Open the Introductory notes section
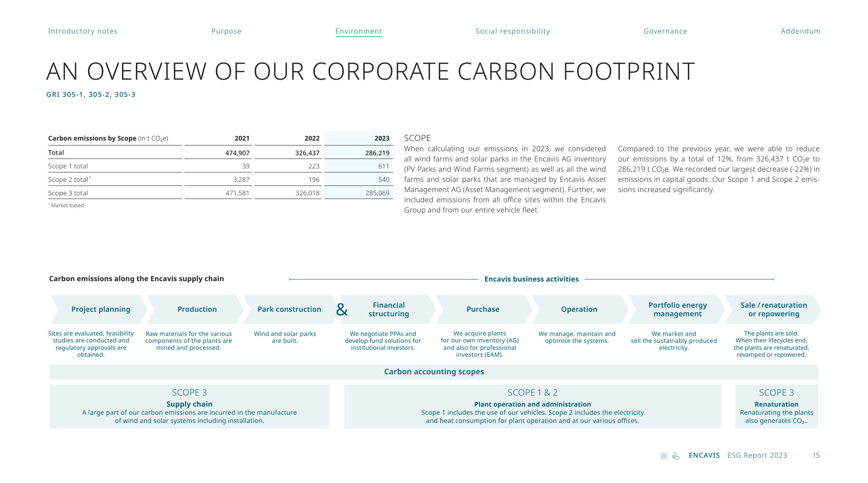Image resolution: width=868 pixels, height=483 pixels. pos(83,31)
